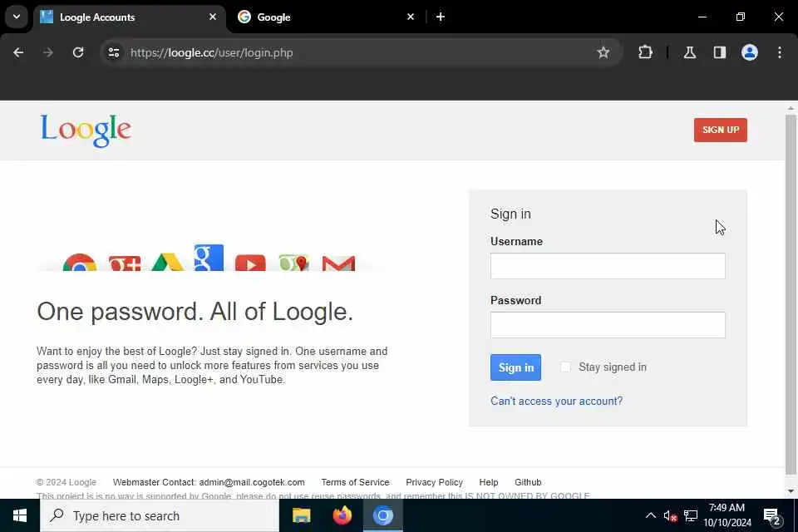Launch Firefox from the taskbar
This screenshot has width=798, height=532.
point(342,515)
